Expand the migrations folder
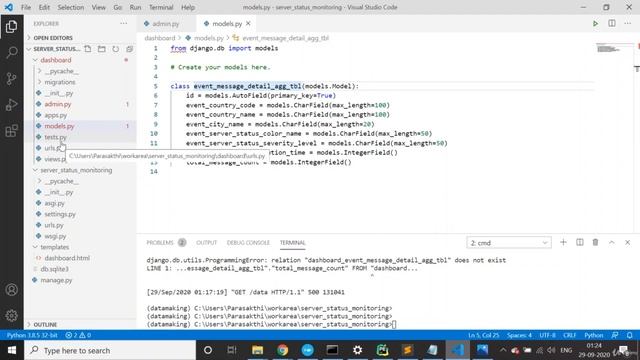 (x=60, y=82)
